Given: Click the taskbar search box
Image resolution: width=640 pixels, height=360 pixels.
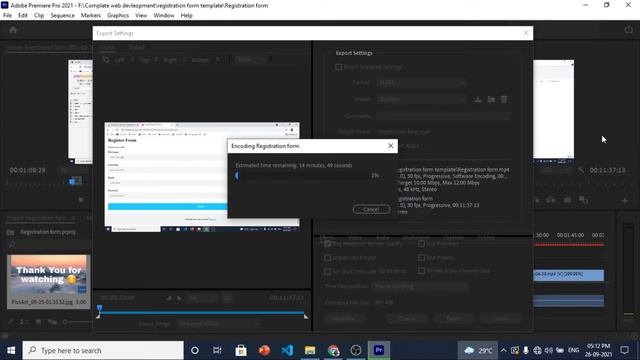Looking at the screenshot, I should coord(103,350).
